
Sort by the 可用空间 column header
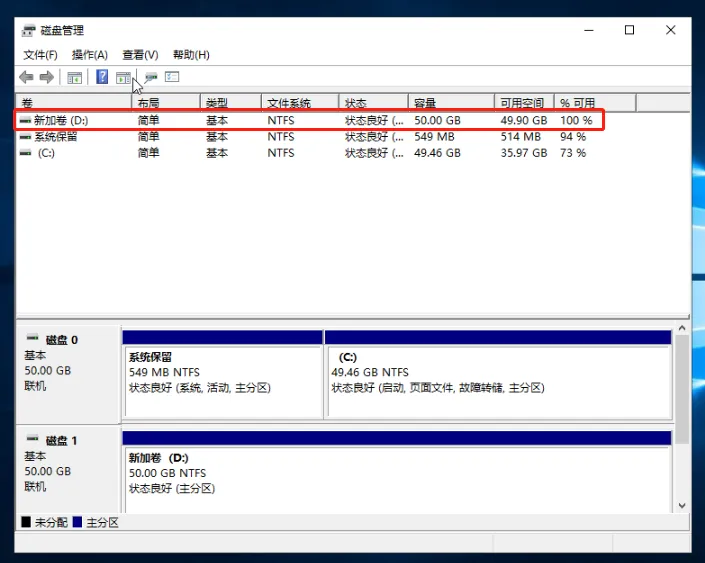524,103
